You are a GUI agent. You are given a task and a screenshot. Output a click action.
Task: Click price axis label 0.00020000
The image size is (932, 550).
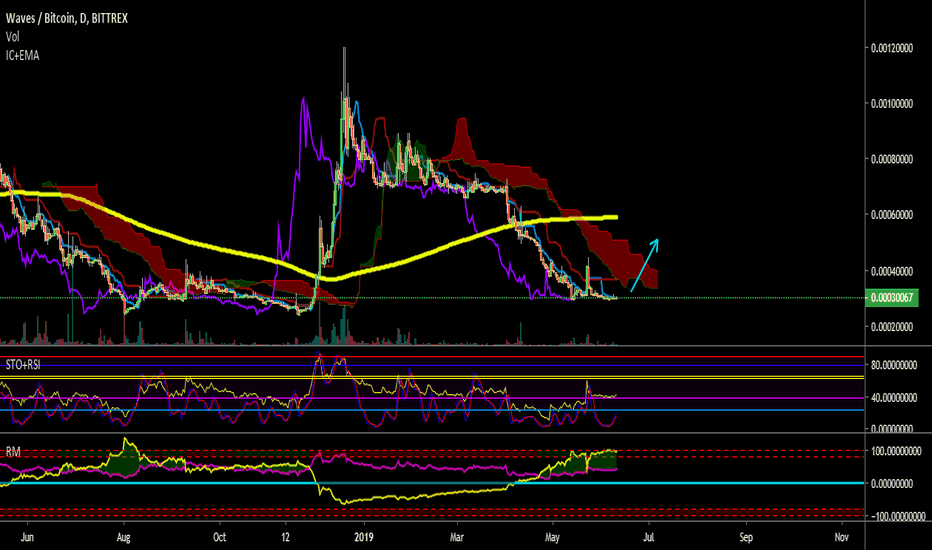coord(892,326)
